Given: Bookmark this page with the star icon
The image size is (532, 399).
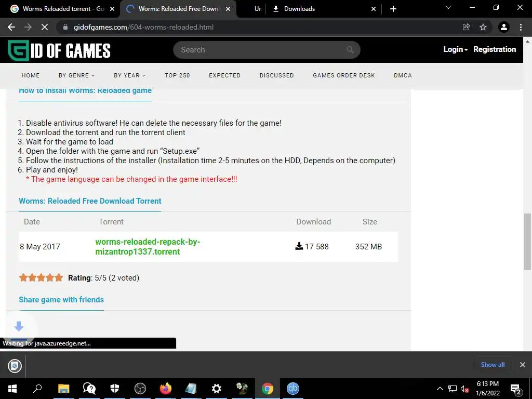Looking at the screenshot, I should [483, 27].
